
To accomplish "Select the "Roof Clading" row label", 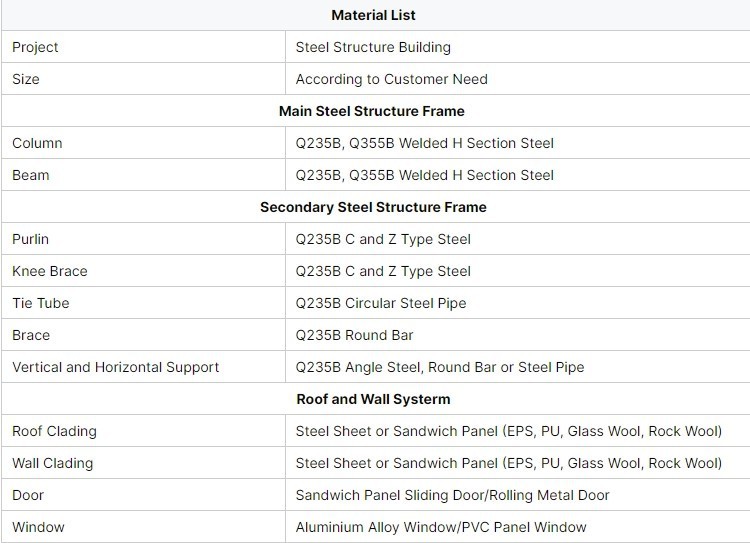I will tap(52, 431).
